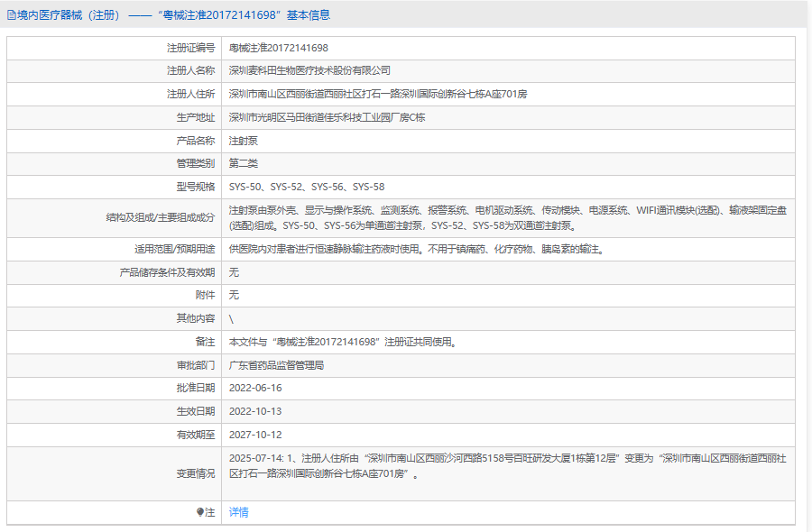Click the 管理类别 label

coord(195,163)
